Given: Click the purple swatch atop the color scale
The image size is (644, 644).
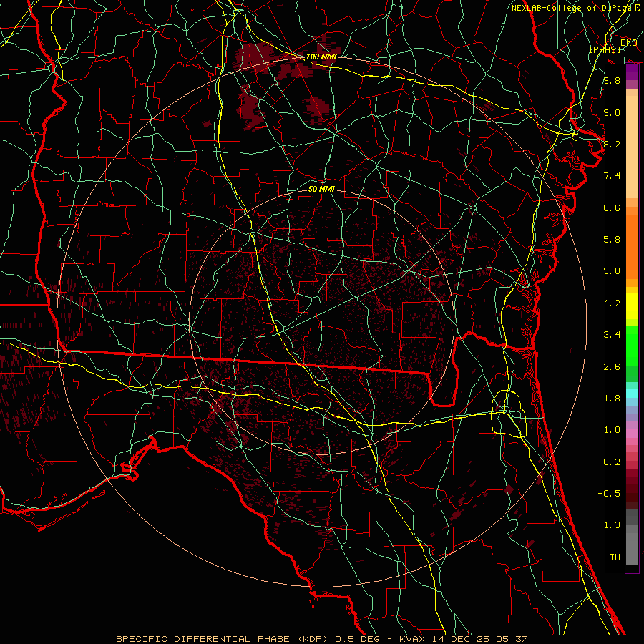Looking at the screenshot, I should click(x=632, y=72).
